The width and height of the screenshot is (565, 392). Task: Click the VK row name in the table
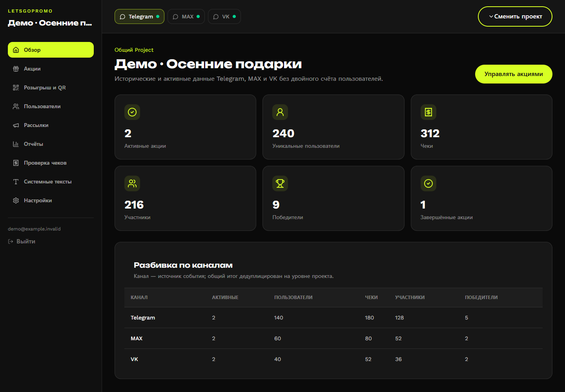click(x=134, y=359)
